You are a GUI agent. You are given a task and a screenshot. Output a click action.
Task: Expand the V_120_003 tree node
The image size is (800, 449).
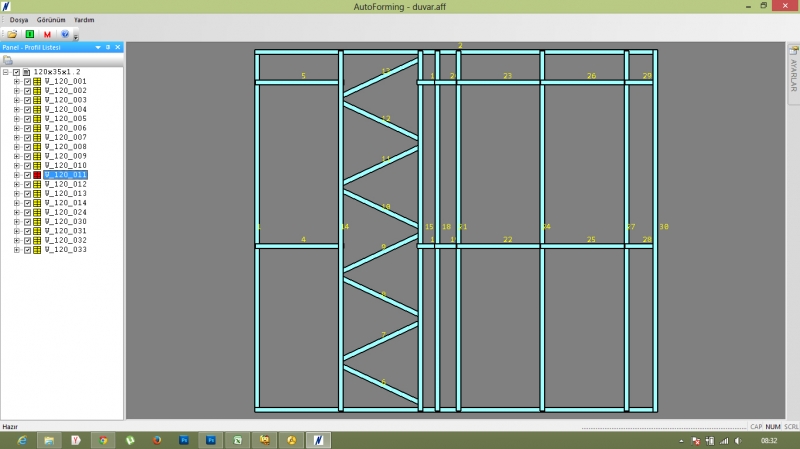(x=17, y=101)
